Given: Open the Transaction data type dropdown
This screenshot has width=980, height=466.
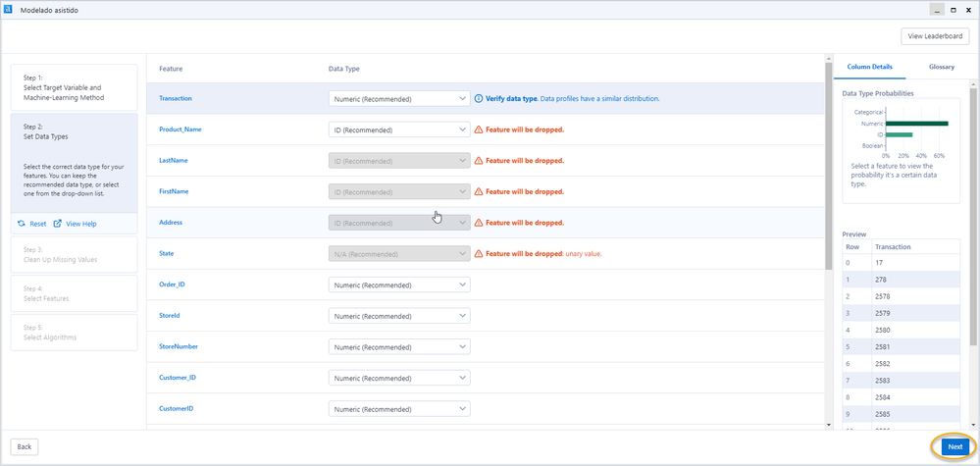Looking at the screenshot, I should coord(399,99).
